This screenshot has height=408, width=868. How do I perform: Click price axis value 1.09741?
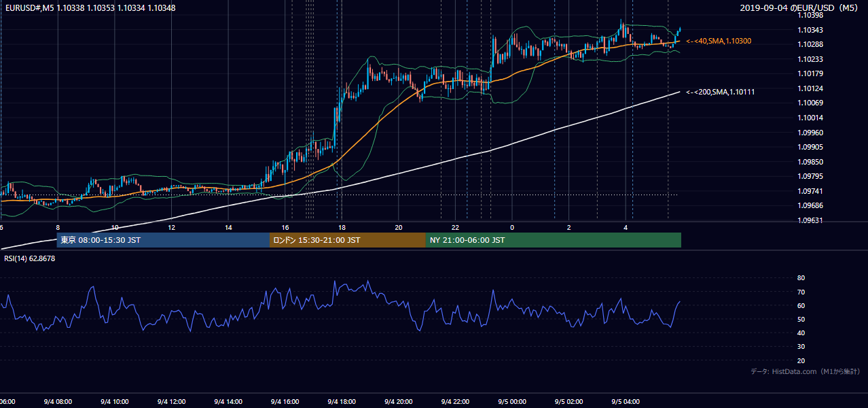click(810, 191)
